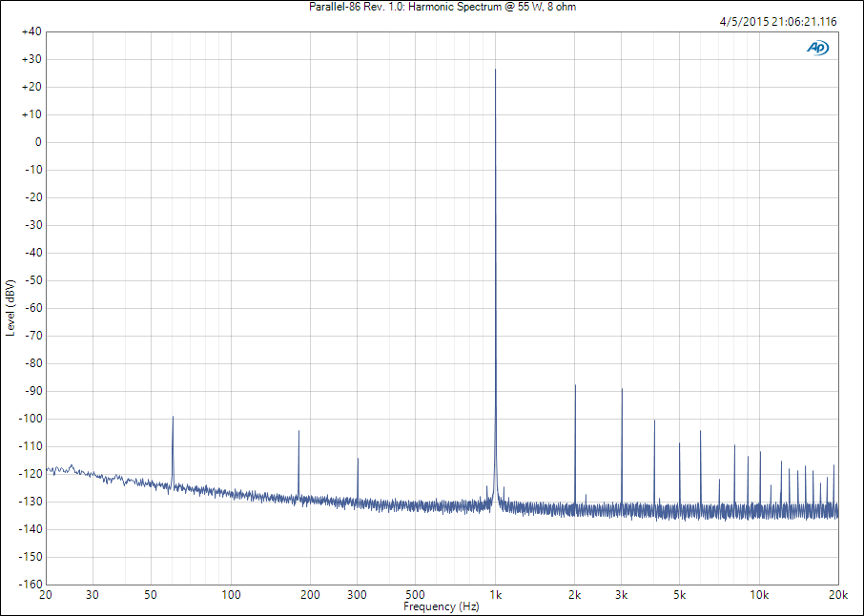Click the '-10' y-axis tick label
This screenshot has width=864, height=616.
point(33,170)
